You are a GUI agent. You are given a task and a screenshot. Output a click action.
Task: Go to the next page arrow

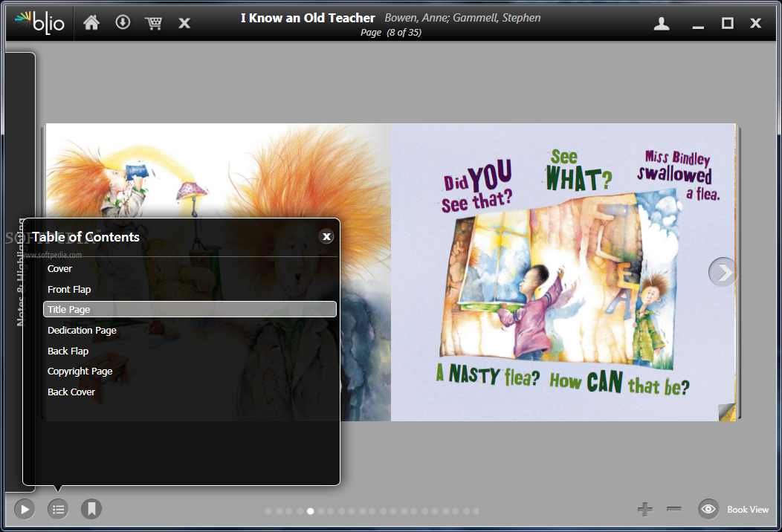723,272
